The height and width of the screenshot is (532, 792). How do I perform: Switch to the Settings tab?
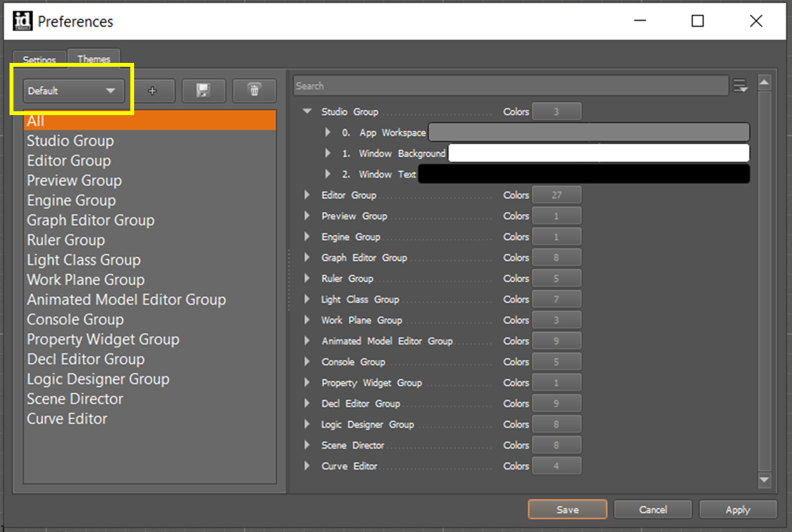point(39,60)
